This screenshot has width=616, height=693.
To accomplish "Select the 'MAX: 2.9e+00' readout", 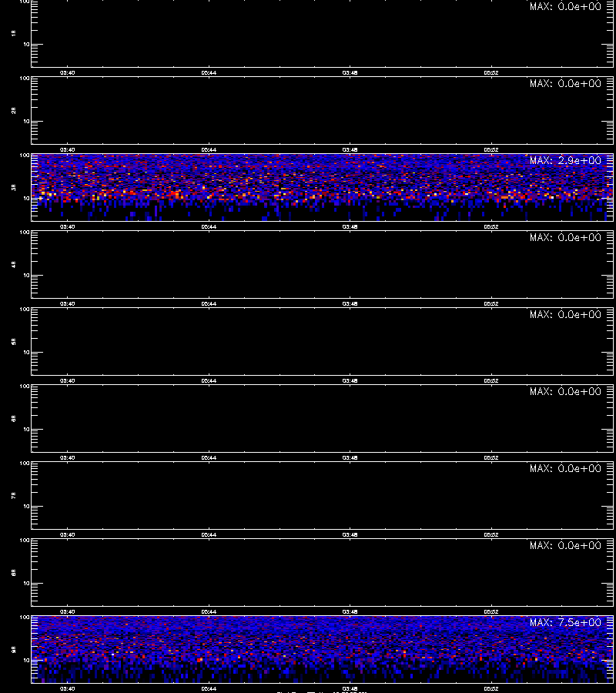I will click(565, 160).
